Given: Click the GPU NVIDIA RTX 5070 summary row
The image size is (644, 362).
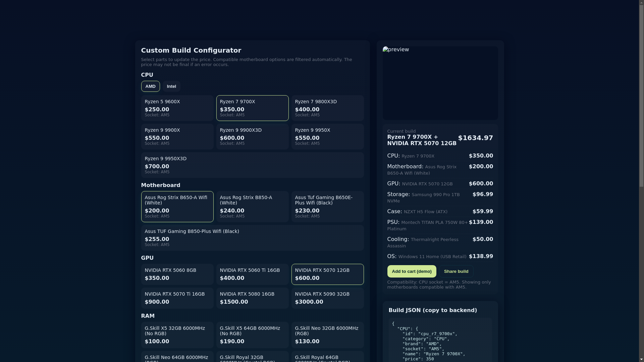Looking at the screenshot, I should [440, 184].
